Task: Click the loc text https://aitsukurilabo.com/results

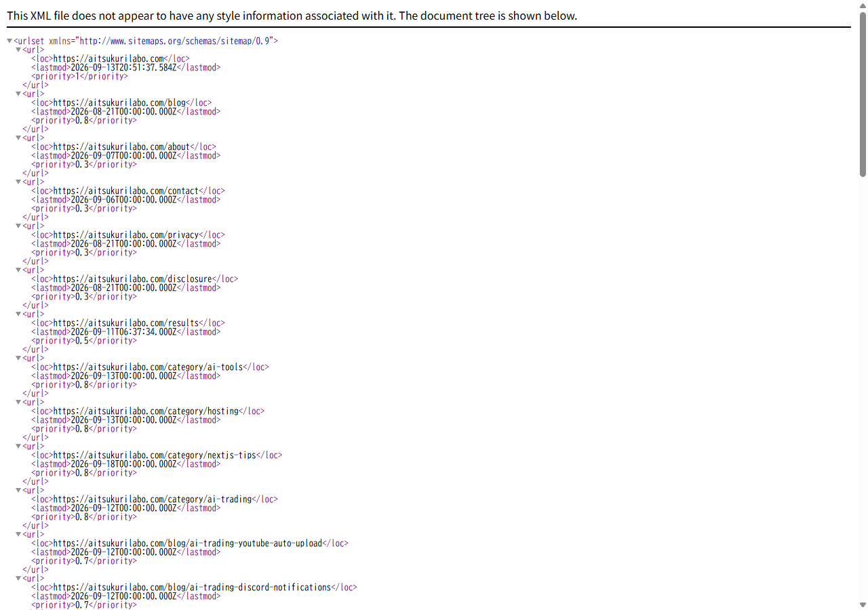Action: pos(126,323)
